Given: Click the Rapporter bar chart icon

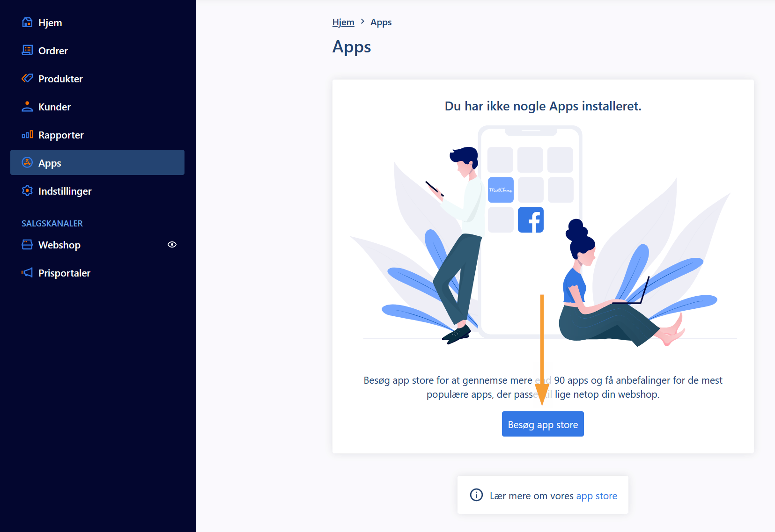Looking at the screenshot, I should (27, 135).
